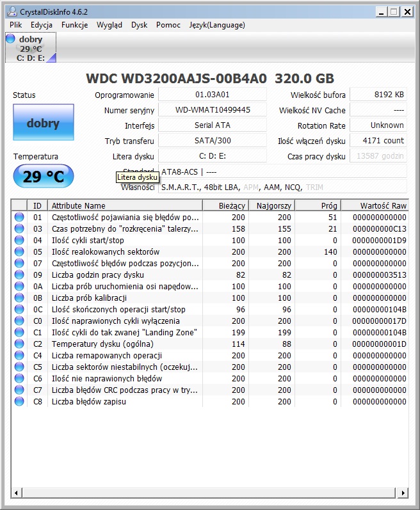Click blue status orb for attribute 09
This screenshot has height=510, width=420.
[19, 275]
